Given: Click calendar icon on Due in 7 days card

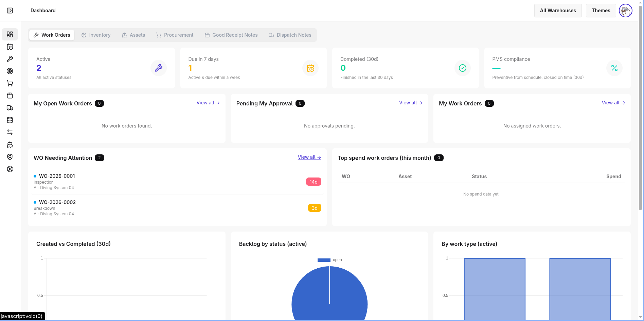Looking at the screenshot, I should [x=310, y=68].
